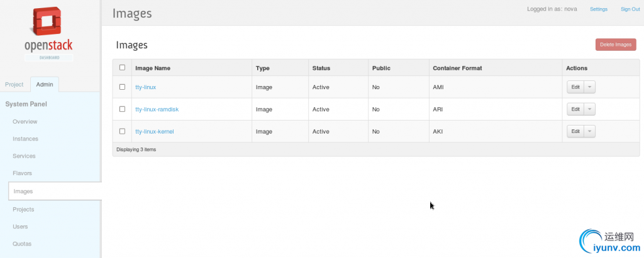
Task: Go to Settings in the header
Action: click(x=599, y=9)
